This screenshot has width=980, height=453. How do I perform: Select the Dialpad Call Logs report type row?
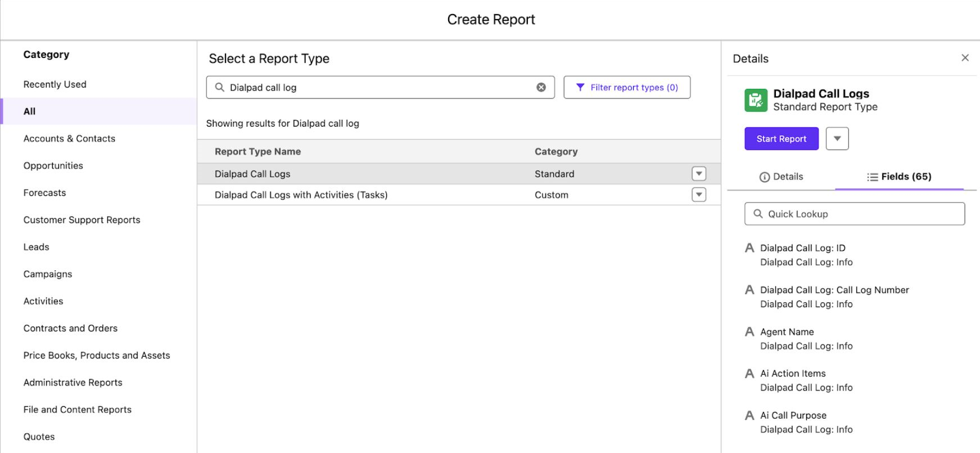[459, 174]
